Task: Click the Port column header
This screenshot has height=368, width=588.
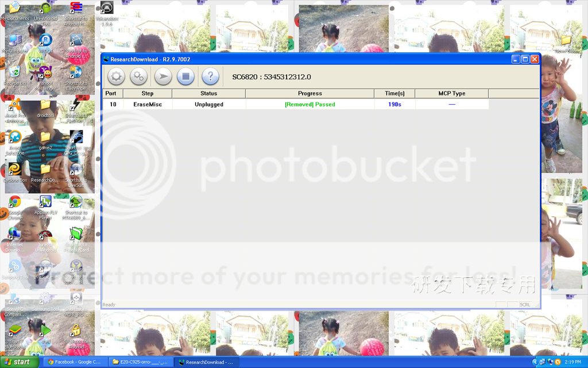Action: pos(111,93)
